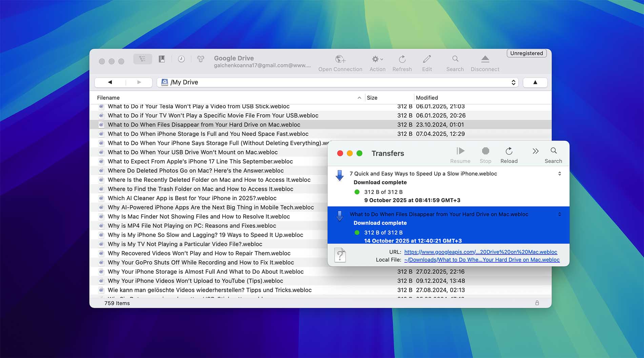This screenshot has height=358, width=644.
Task: Open the Bonjour view icon
Action: pyautogui.click(x=201, y=59)
